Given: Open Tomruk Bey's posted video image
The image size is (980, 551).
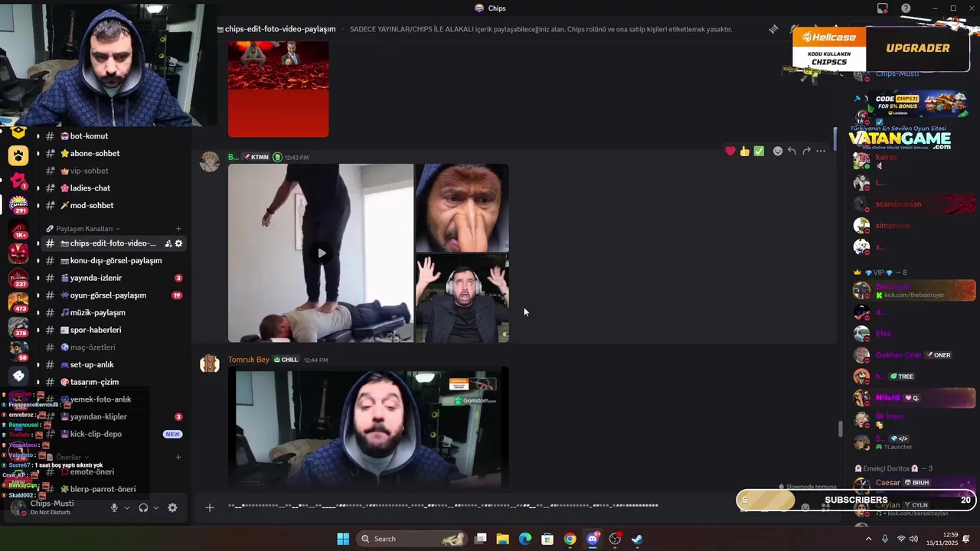Looking at the screenshot, I should pyautogui.click(x=368, y=428).
